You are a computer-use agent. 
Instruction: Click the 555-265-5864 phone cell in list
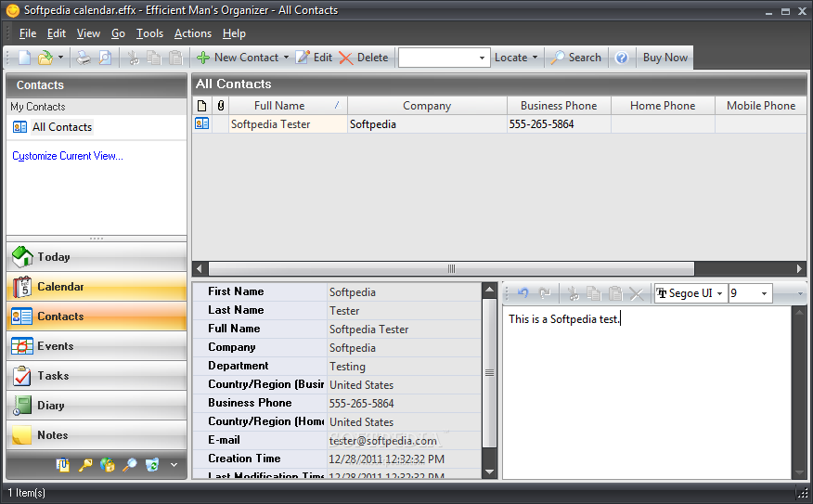559,124
